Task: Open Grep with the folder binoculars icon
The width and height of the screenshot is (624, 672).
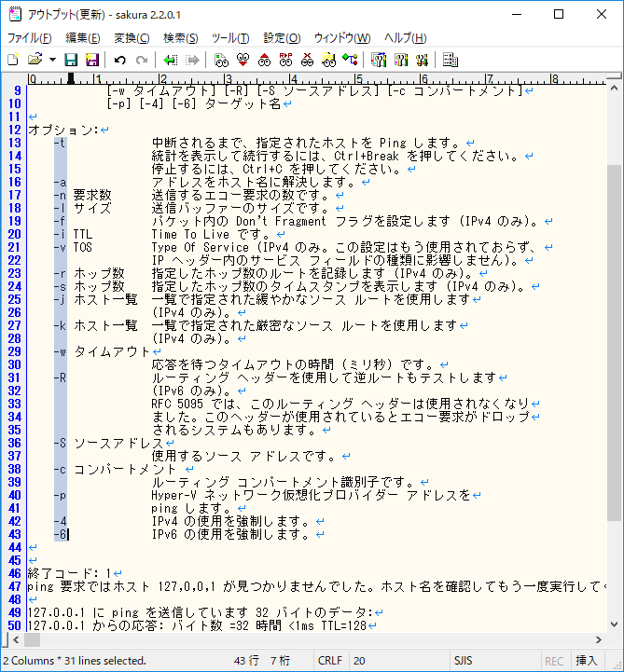Action: [x=328, y=60]
